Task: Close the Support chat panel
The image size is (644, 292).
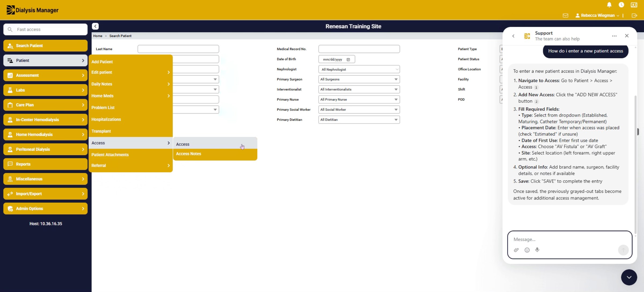Action: tap(627, 36)
